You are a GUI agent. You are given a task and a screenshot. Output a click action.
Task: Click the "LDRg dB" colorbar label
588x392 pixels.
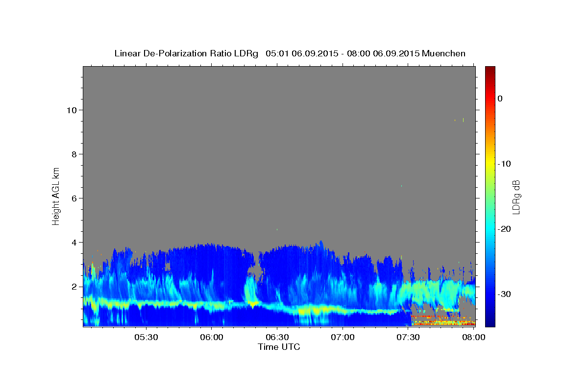coord(515,197)
